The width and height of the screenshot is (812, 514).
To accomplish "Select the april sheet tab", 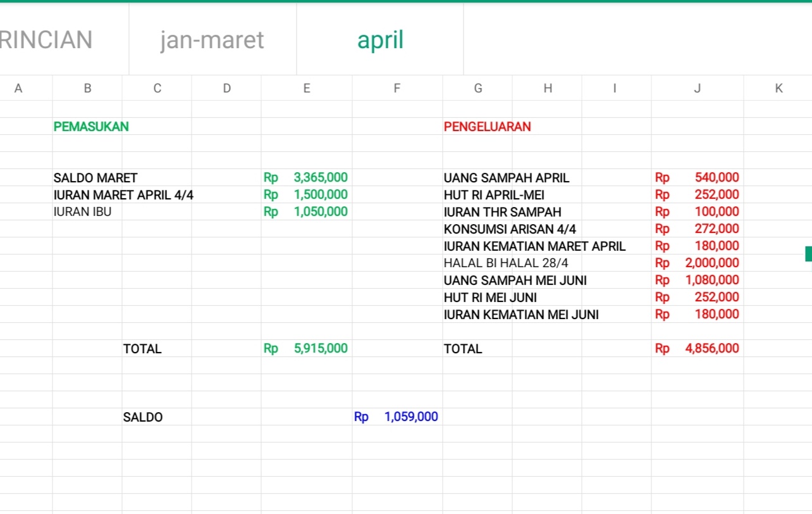I will 380,40.
